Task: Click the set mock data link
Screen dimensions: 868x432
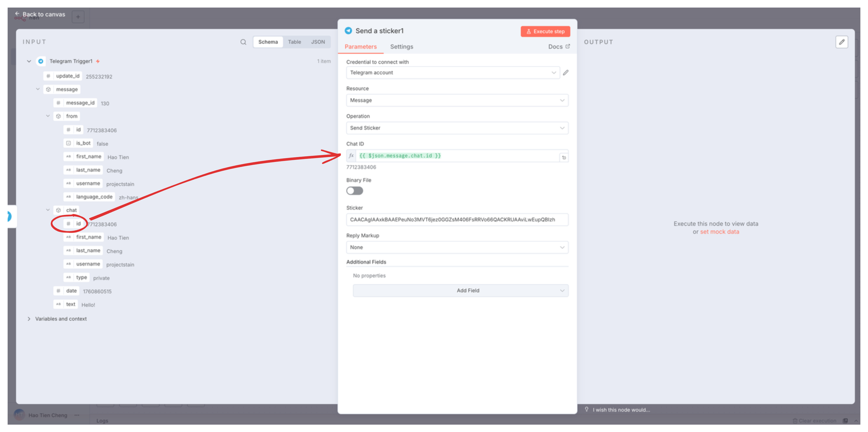Action: click(x=719, y=232)
